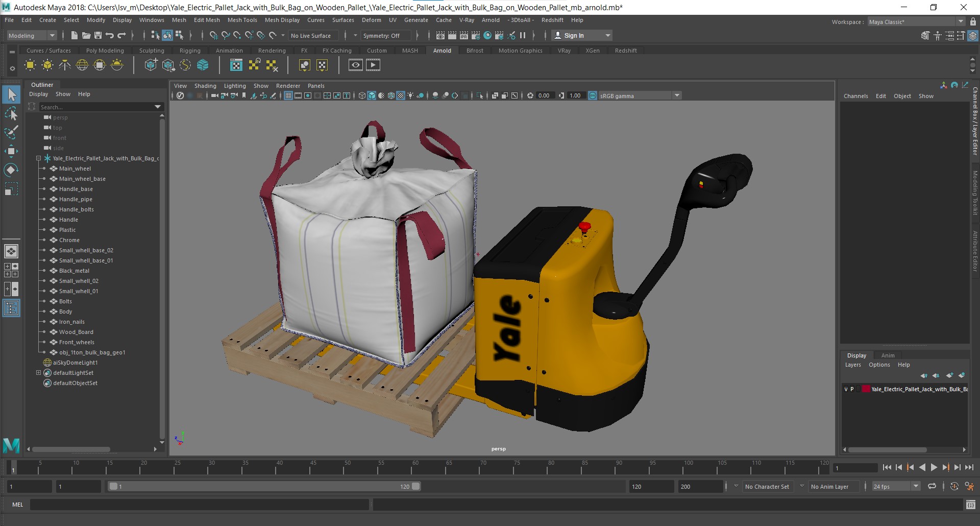Open the sRGB gamma view transform dropdown
This screenshot has height=526, width=980.
click(640, 95)
